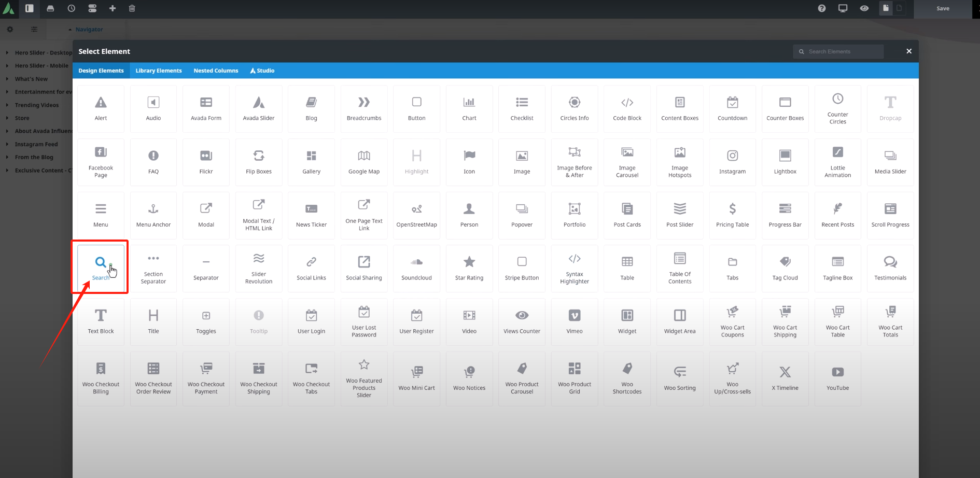Image resolution: width=980 pixels, height=478 pixels.
Task: Insert the Lottie Animation element
Action: [837, 162]
